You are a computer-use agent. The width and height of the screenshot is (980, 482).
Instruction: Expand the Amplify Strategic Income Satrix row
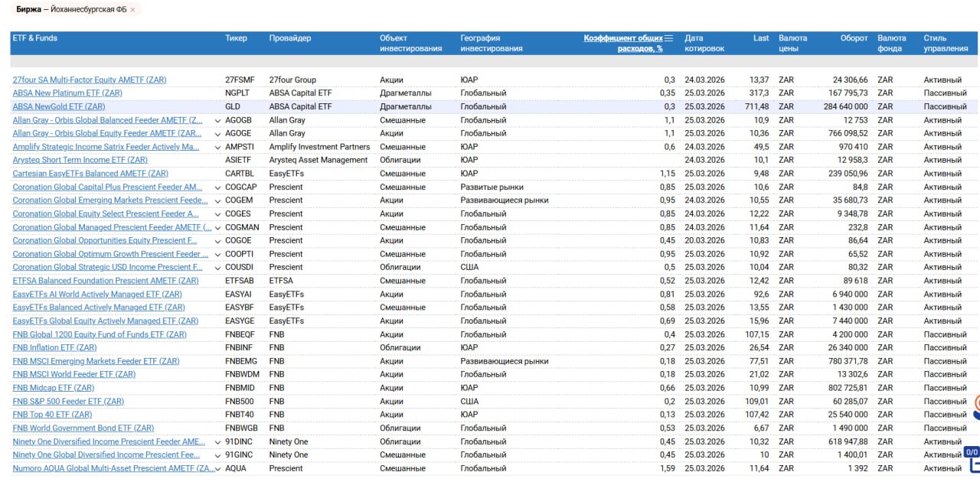tap(217, 147)
